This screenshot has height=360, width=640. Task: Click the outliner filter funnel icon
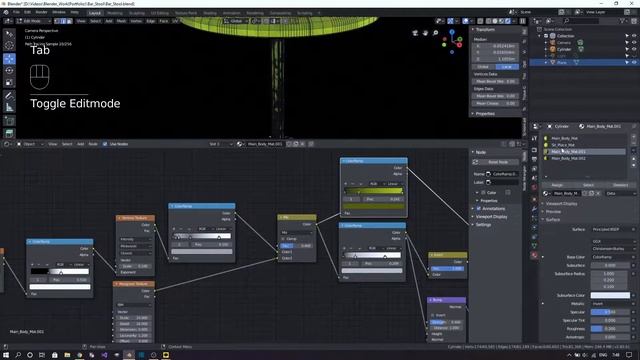(622, 21)
